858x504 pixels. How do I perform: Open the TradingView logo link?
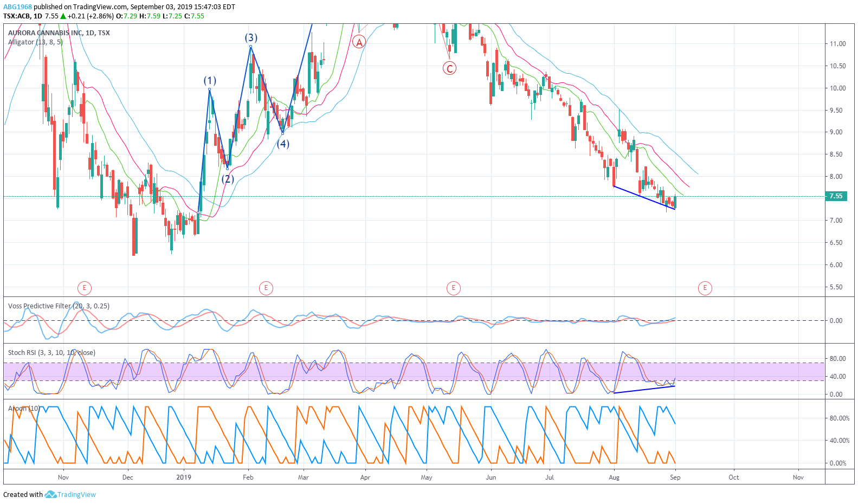click(x=70, y=494)
